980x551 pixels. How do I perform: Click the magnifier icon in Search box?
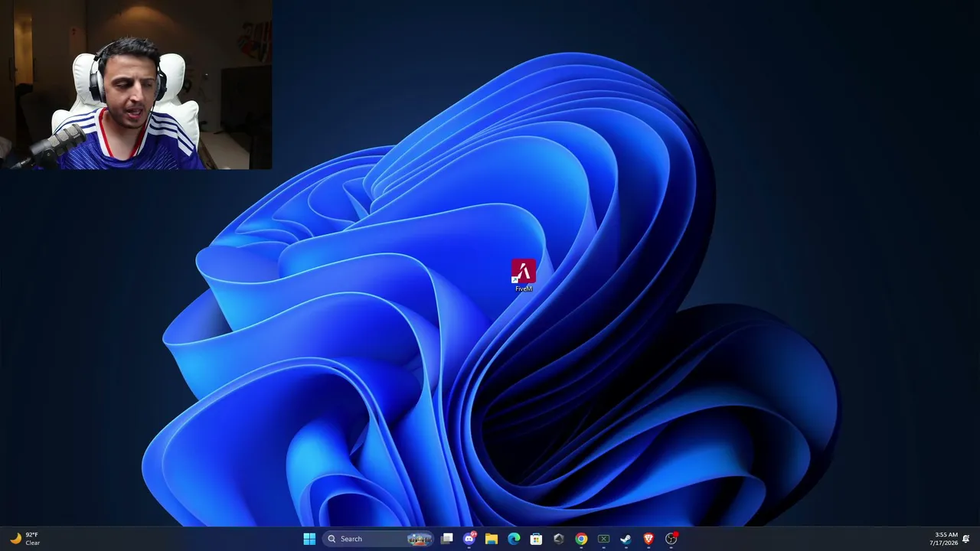pyautogui.click(x=332, y=539)
